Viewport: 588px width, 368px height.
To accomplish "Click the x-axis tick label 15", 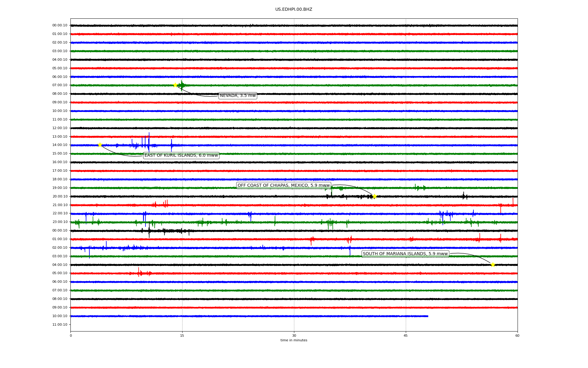I will (182, 335).
